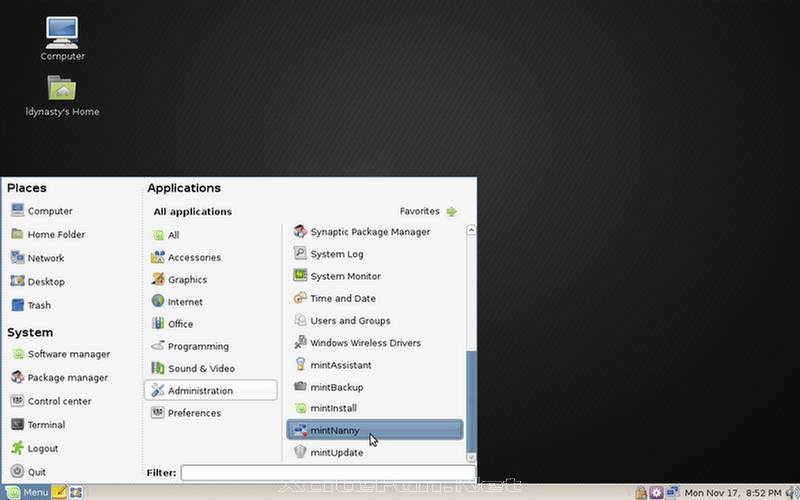Click the Filter search field
This screenshot has height=500, width=800.
click(328, 472)
